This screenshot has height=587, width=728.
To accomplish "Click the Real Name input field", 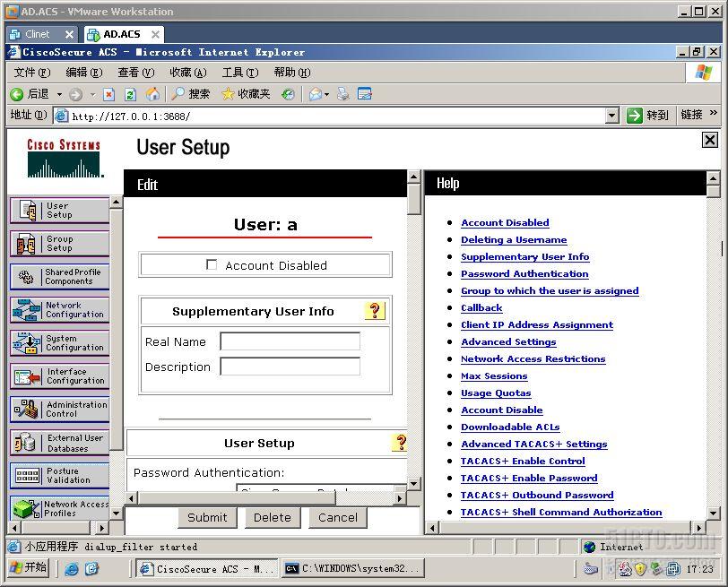I will 290,341.
